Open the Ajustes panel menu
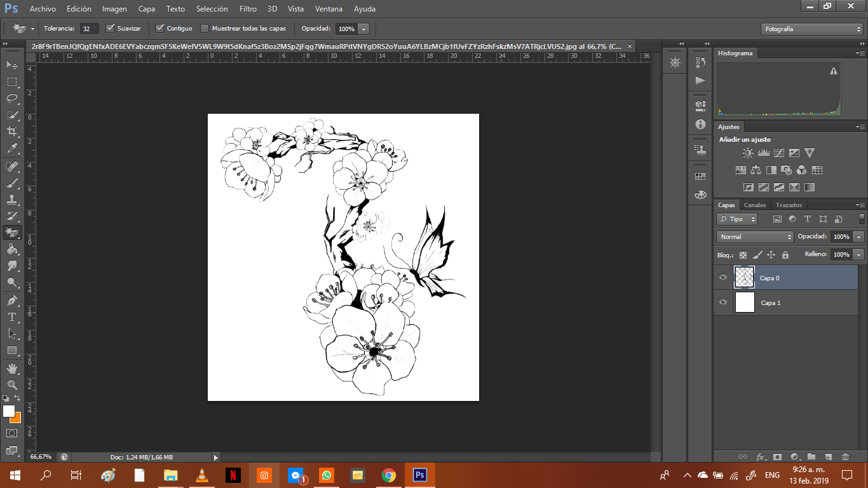 click(860, 127)
